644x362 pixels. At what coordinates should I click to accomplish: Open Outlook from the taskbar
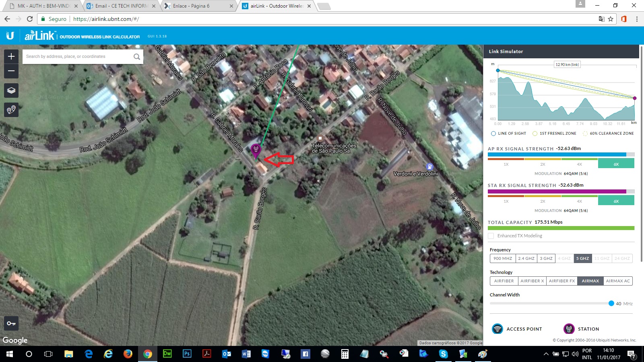pyautogui.click(x=226, y=354)
